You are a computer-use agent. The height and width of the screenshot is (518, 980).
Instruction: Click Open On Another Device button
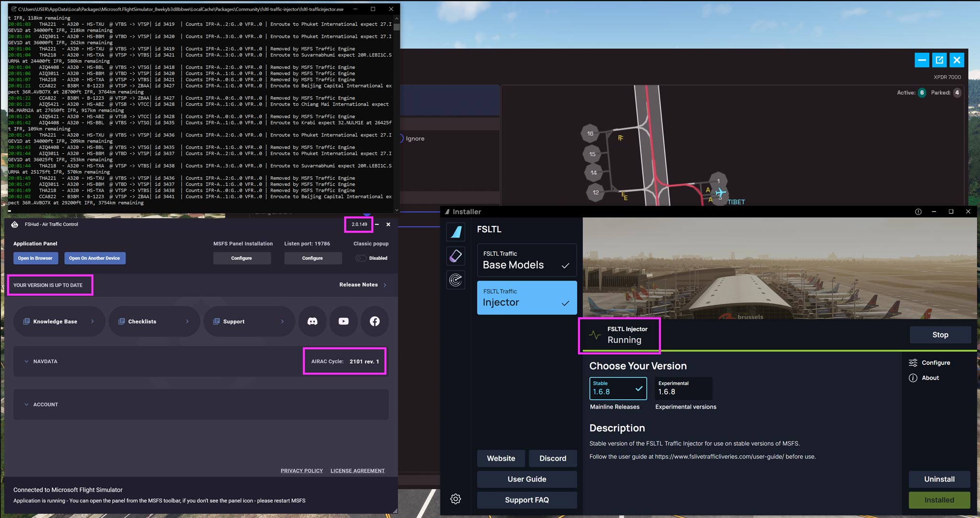tap(94, 258)
